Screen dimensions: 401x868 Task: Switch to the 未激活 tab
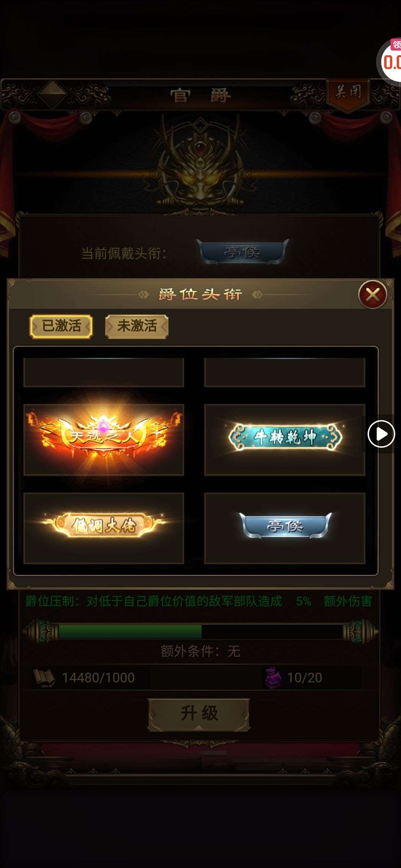(137, 326)
